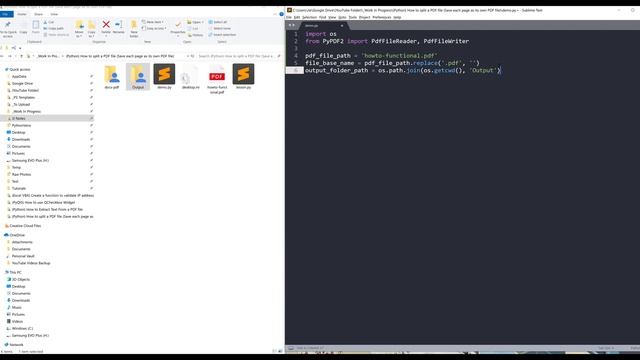The height and width of the screenshot is (360, 640).
Task: Go back with Explorer back arrow
Action: tap(2, 56)
